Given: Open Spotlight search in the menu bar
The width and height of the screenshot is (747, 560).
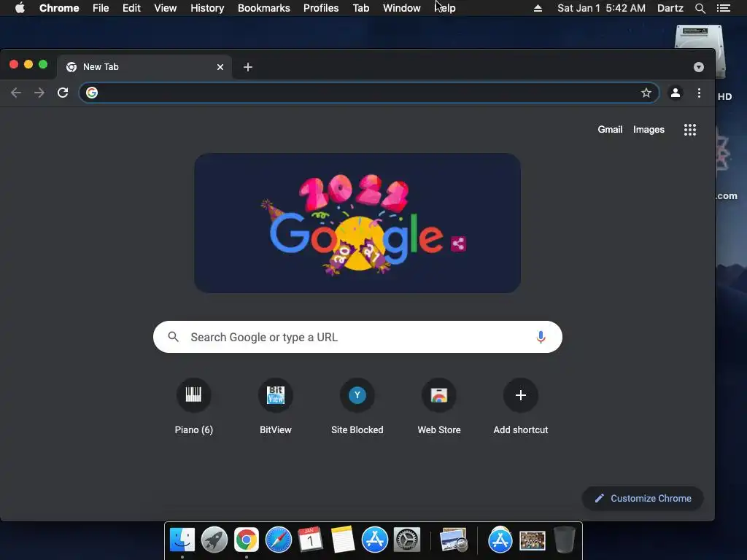Looking at the screenshot, I should click(700, 8).
